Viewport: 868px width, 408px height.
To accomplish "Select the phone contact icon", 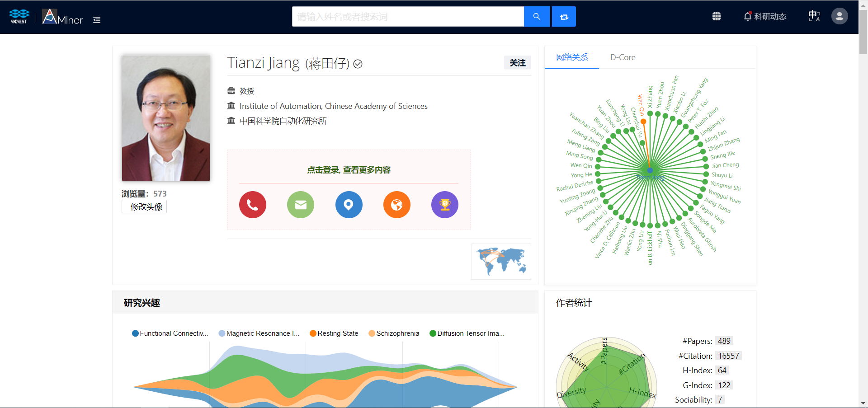I will 253,205.
